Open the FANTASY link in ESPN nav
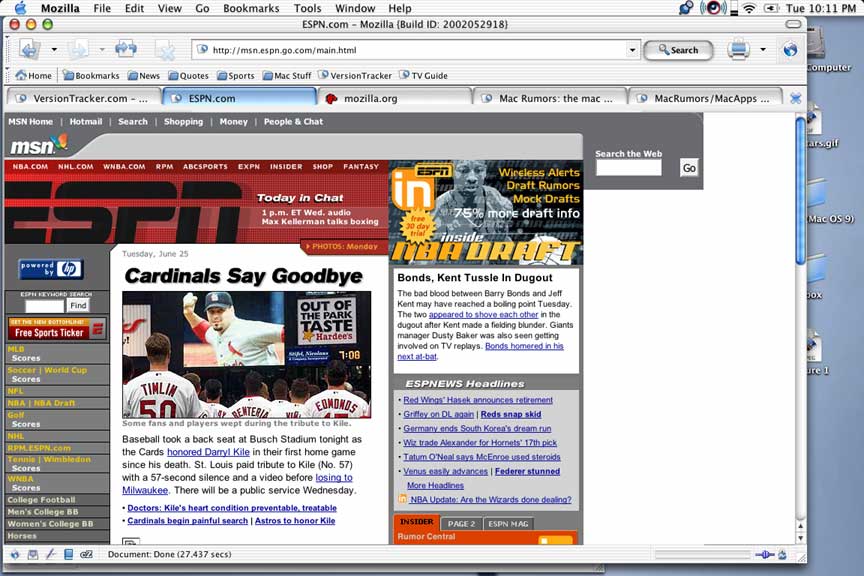864x576 pixels. (x=361, y=166)
